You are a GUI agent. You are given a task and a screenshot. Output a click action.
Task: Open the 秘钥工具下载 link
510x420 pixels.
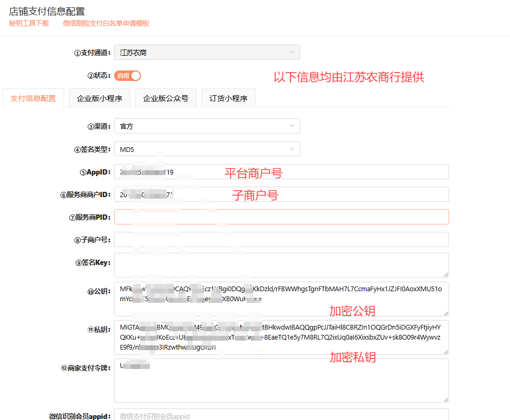(x=29, y=24)
